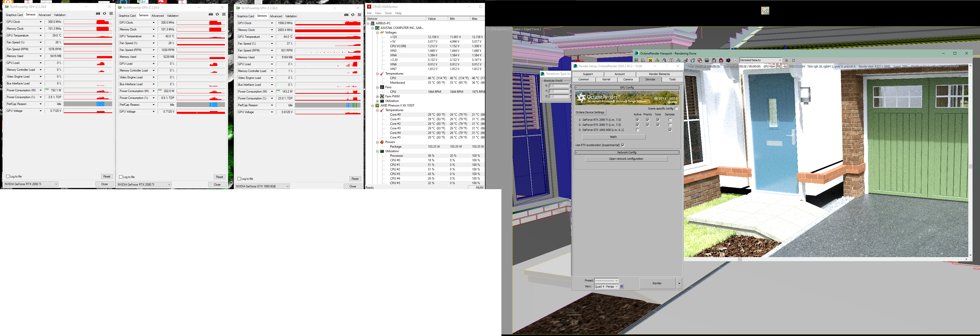
Task: Open the Tools menu in CPUID HWMonitor
Action: (388, 13)
